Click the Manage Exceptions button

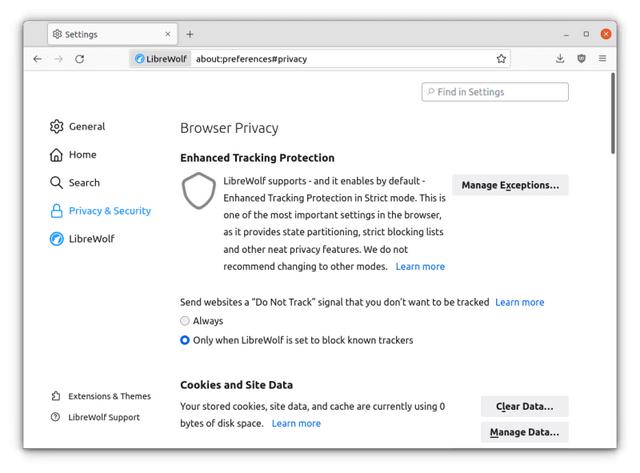(510, 185)
